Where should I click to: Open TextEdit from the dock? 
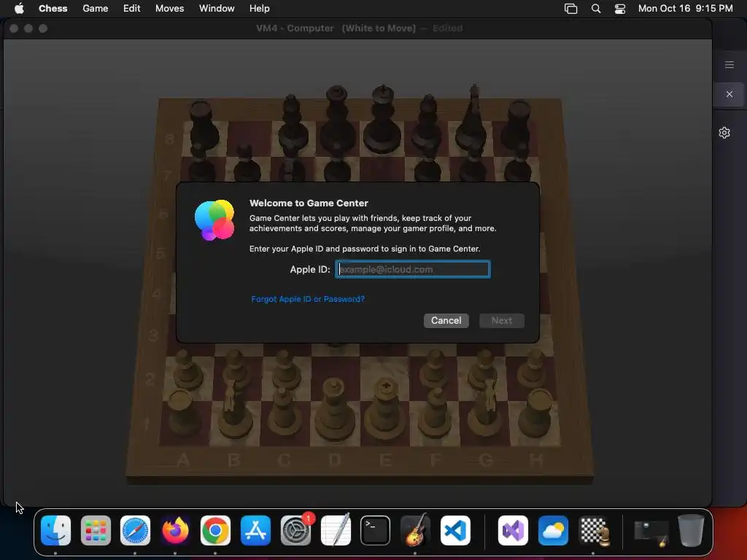(336, 531)
